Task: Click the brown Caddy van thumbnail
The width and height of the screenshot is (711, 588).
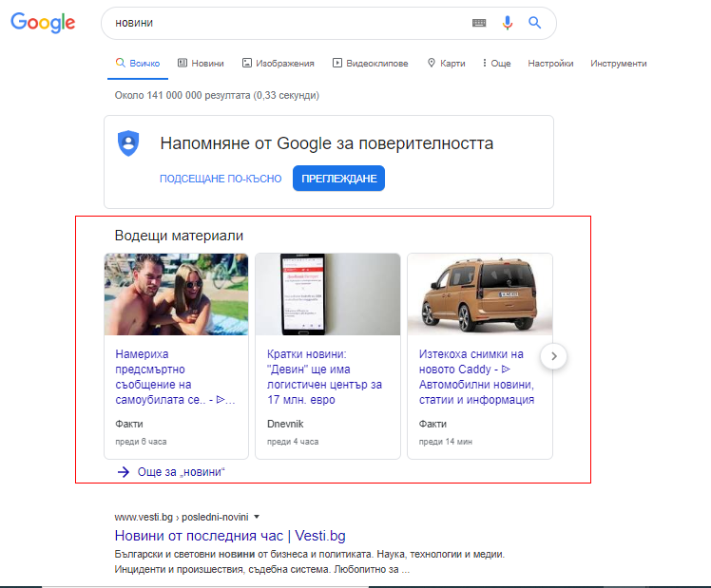Action: pos(480,294)
